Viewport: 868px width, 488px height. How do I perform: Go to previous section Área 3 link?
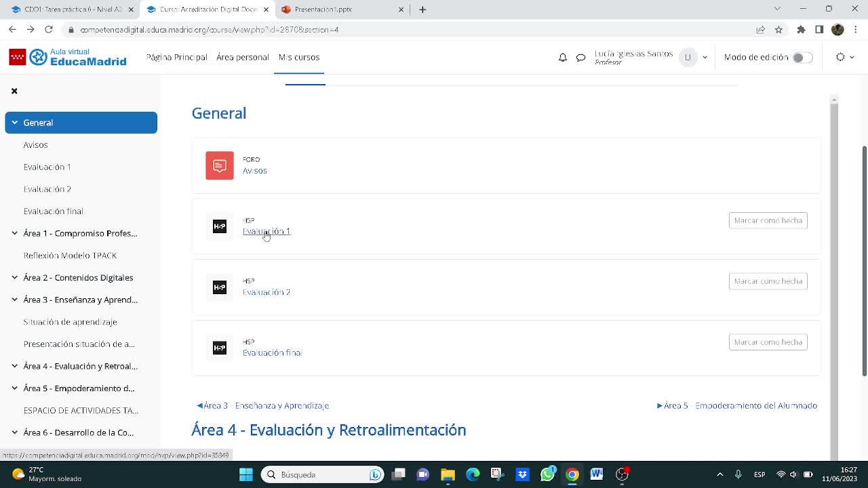coord(263,405)
